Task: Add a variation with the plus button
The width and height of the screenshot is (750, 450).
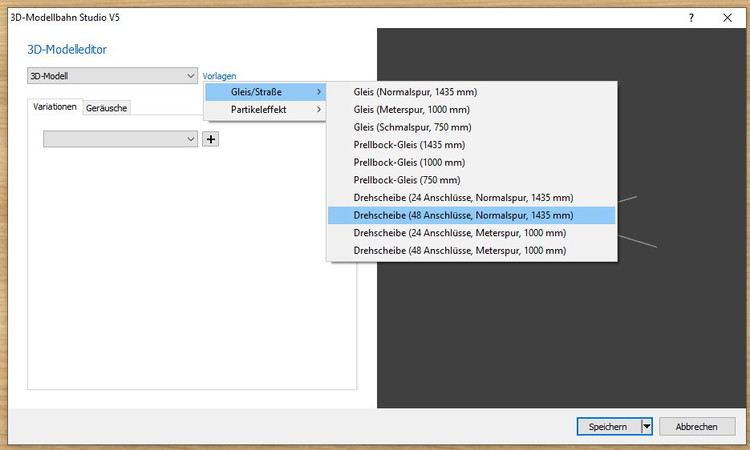Action: click(x=210, y=139)
